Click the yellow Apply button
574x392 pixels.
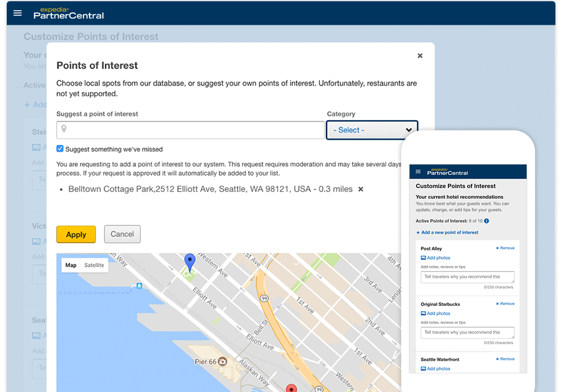tap(76, 234)
